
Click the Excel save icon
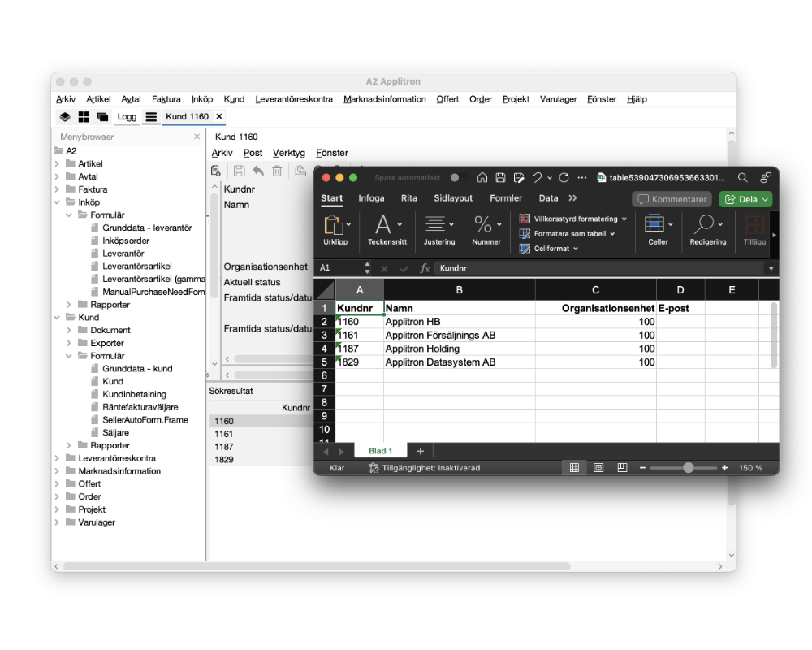click(500, 178)
